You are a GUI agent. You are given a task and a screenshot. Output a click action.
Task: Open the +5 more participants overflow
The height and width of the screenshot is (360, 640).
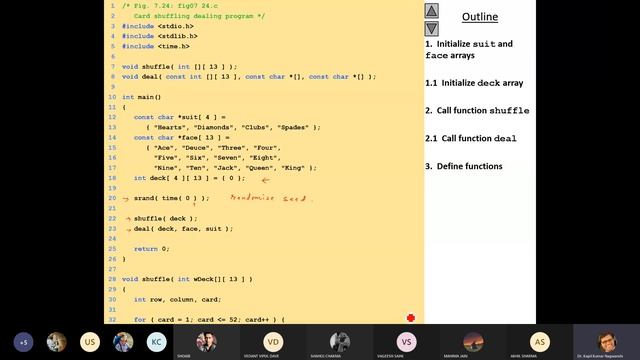[23, 342]
